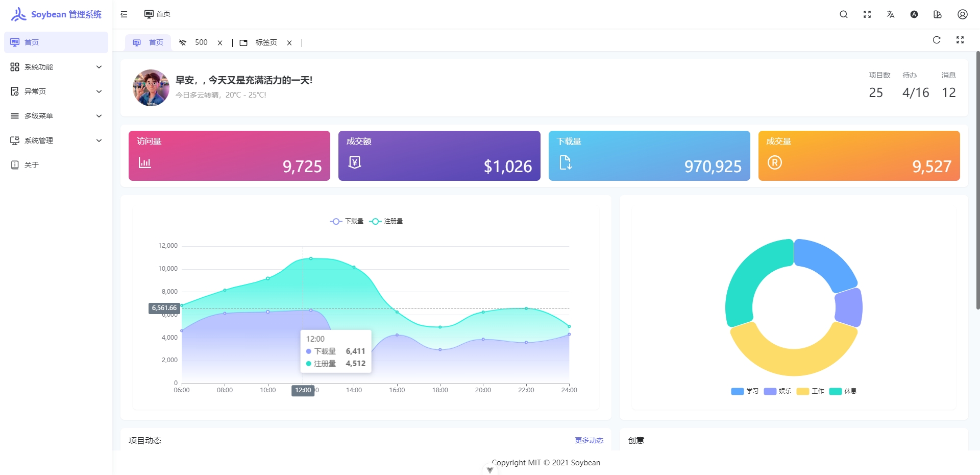This screenshot has height=475, width=980.
Task: Reload the current tab page
Action: tap(937, 40)
